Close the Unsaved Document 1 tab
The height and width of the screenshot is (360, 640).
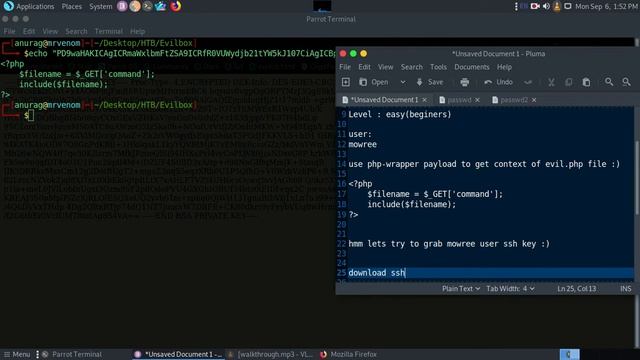[x=424, y=100]
